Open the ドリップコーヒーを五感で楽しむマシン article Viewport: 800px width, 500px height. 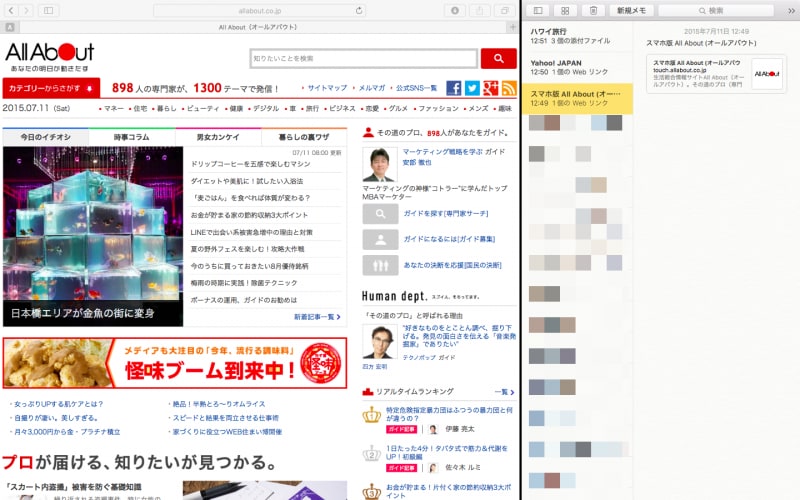tap(250, 164)
